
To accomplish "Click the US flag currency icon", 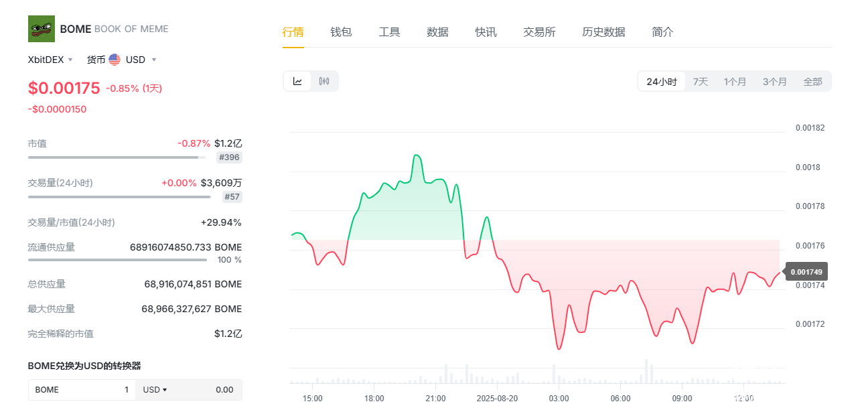I will pyautogui.click(x=115, y=60).
